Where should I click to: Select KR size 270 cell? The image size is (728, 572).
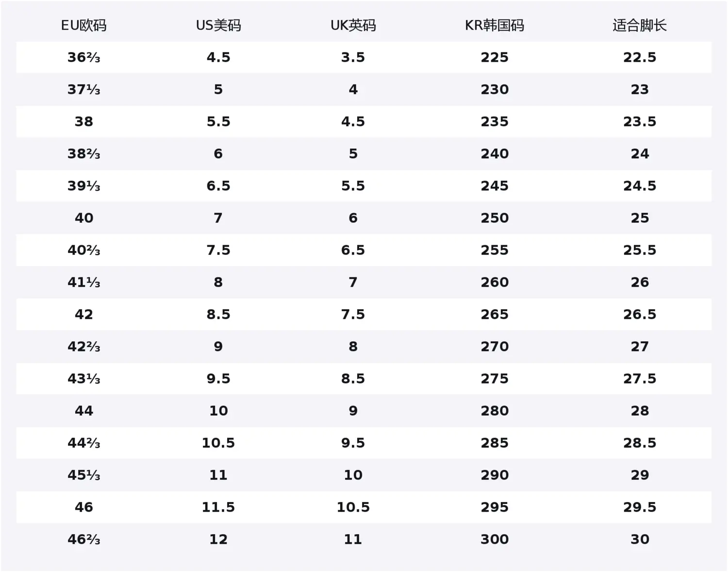[495, 347]
